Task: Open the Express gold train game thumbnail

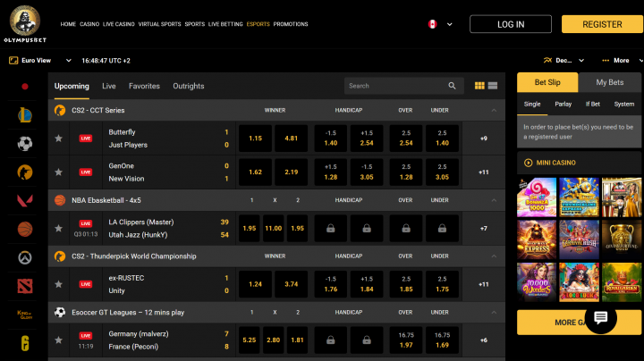Action: (537, 239)
